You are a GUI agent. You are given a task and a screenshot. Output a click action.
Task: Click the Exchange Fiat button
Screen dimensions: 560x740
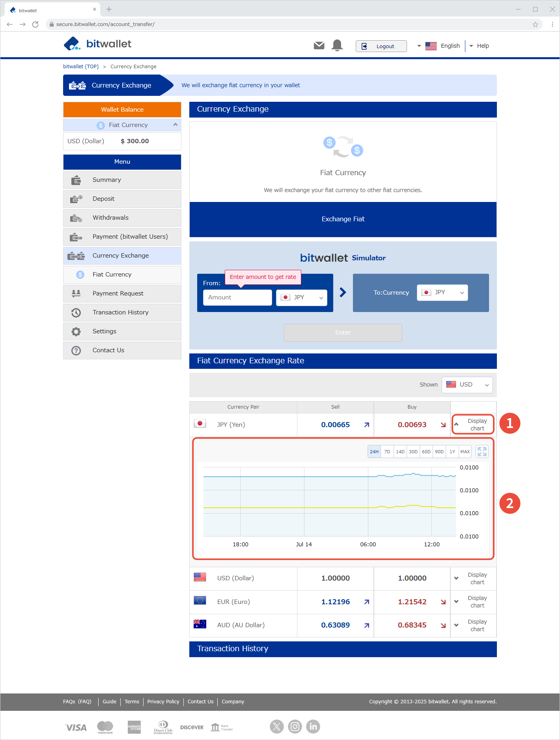pyautogui.click(x=343, y=219)
